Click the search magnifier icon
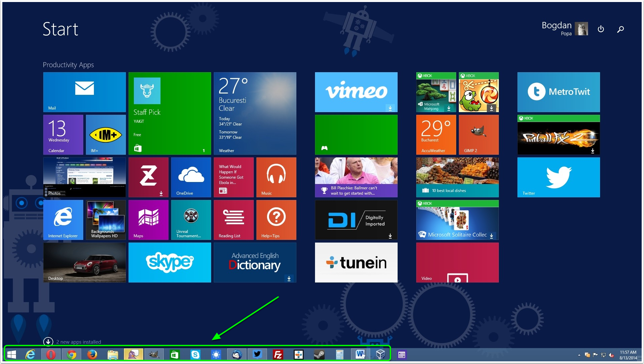The image size is (644, 364). (620, 29)
